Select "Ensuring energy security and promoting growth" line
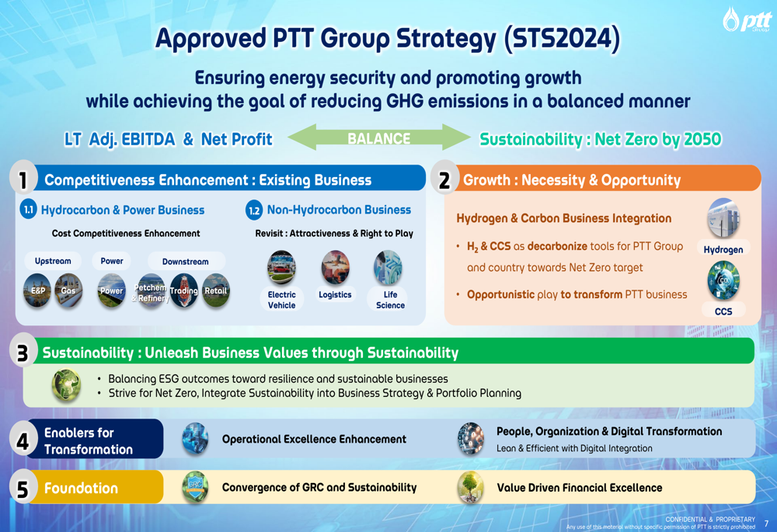 388,78
